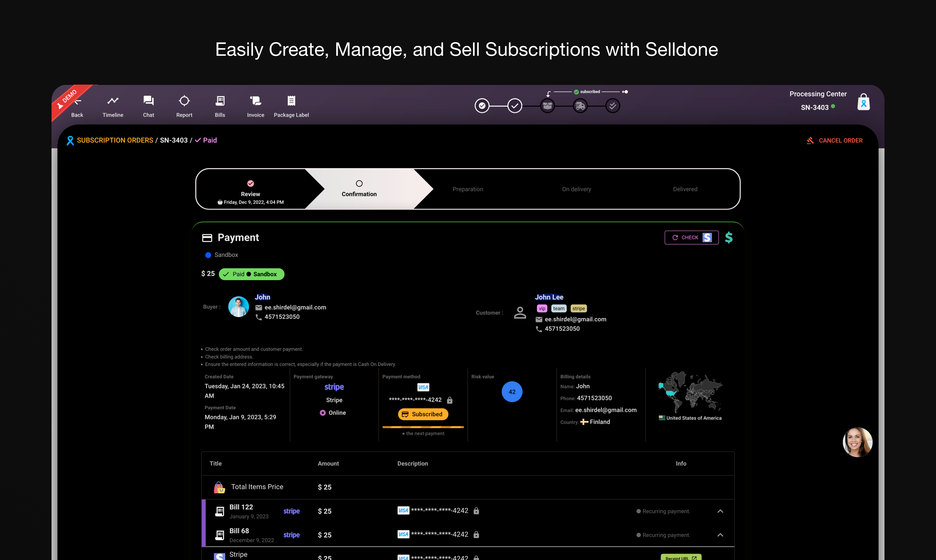Click the Subscribed payment status chip

click(x=423, y=414)
